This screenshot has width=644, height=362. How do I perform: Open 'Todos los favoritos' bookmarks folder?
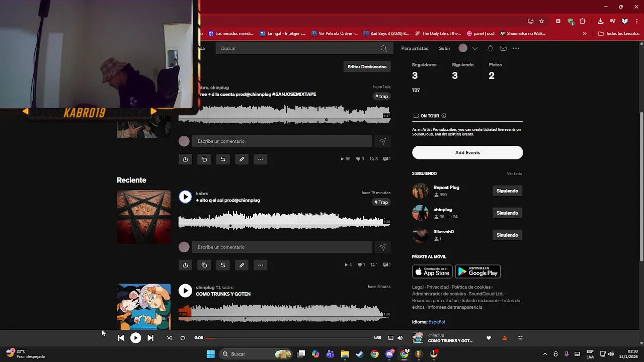coord(619,34)
